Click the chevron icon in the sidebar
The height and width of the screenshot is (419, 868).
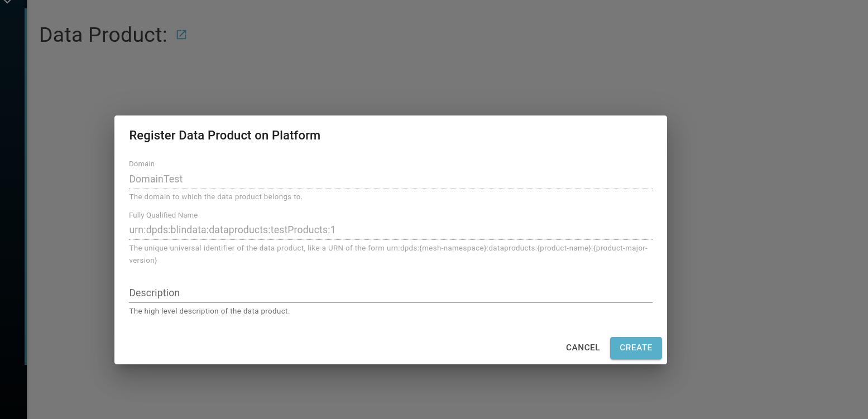point(7,2)
